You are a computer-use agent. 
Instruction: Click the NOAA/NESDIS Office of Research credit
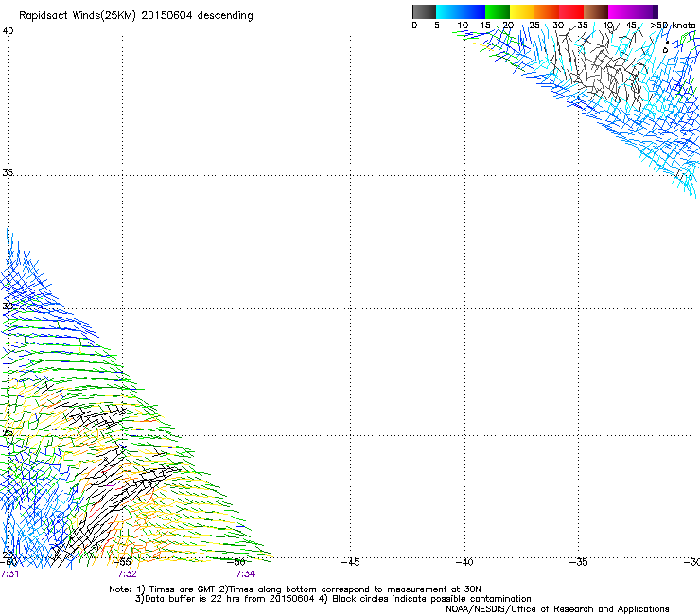point(557,609)
